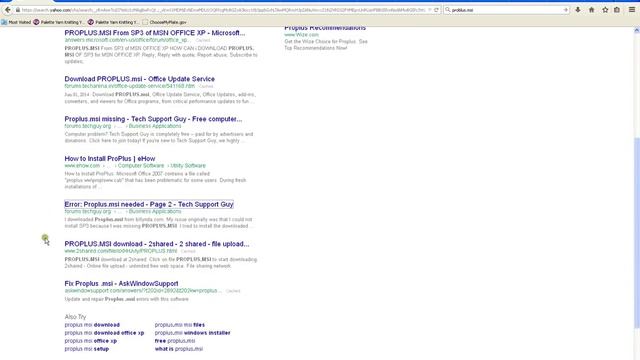This screenshot has width=640, height=360.
Task: Click Cached link for askwindowsupport result
Action: (x=233, y=291)
